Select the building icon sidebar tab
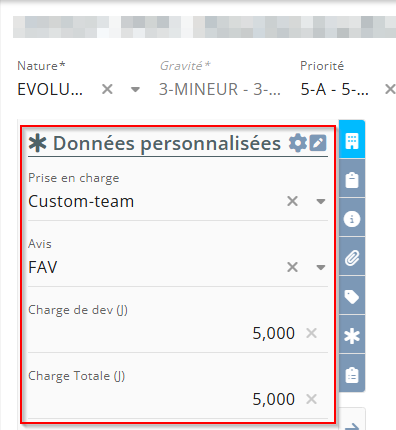Viewport: 396px width, 430px height. 352,139
